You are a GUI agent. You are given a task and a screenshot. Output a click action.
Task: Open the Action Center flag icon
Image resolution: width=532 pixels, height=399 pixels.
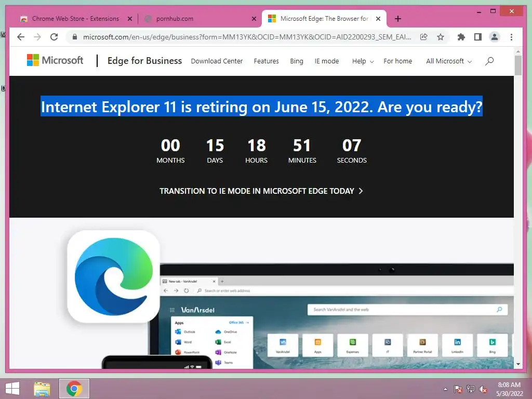point(458,389)
